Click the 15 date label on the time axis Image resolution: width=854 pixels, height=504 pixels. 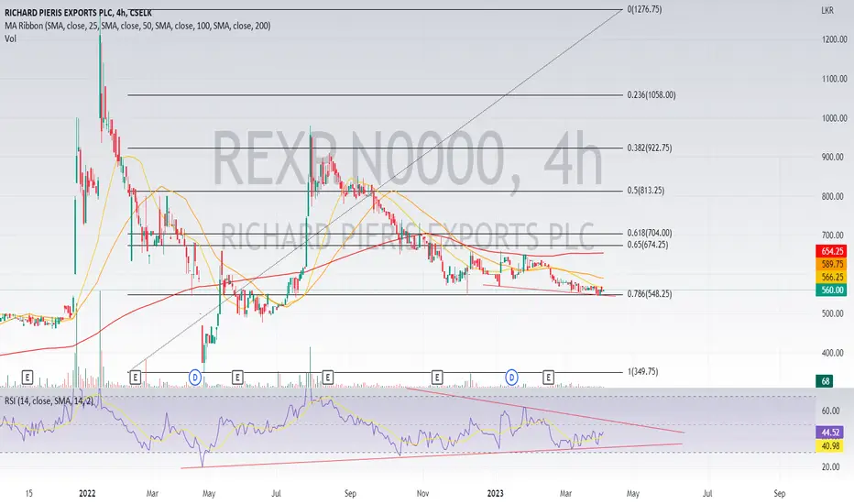(29, 493)
